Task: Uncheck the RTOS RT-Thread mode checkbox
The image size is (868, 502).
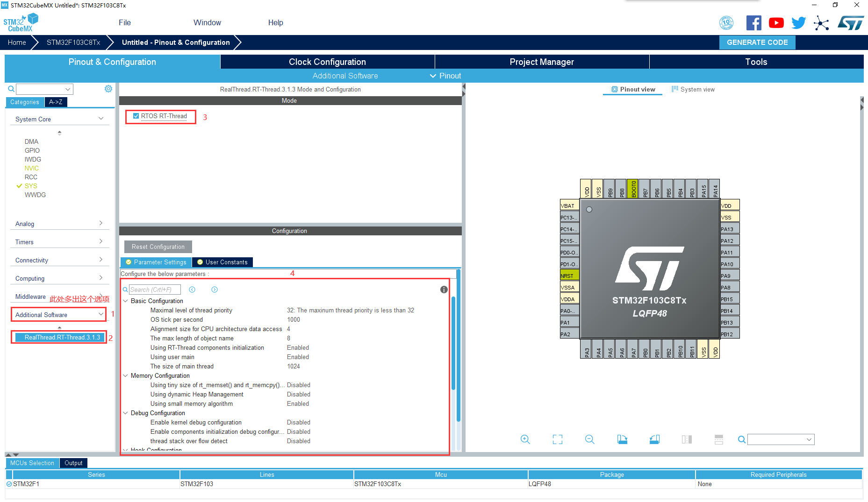Action: (x=136, y=116)
